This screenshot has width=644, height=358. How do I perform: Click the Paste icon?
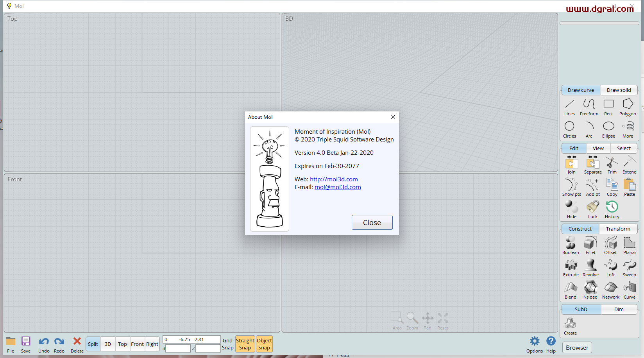click(x=630, y=187)
